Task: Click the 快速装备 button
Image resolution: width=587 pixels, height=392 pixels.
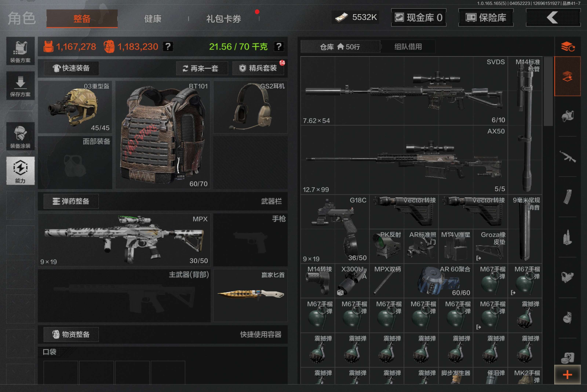Action: click(71, 68)
